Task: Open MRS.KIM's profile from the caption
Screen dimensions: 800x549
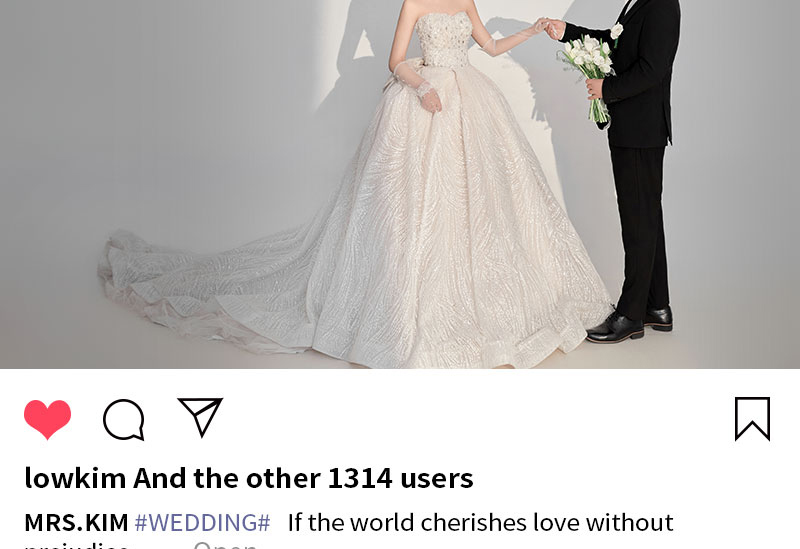Action: point(76,523)
